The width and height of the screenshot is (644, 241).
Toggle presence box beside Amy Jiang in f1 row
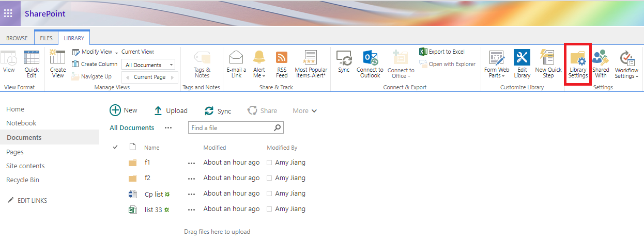[269, 163]
